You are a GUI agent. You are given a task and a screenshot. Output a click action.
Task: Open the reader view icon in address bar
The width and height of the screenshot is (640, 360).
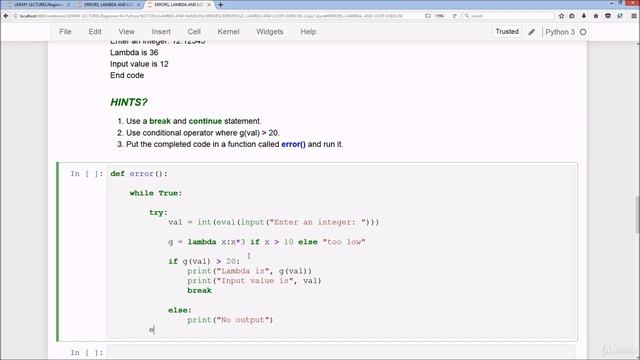tap(428, 16)
